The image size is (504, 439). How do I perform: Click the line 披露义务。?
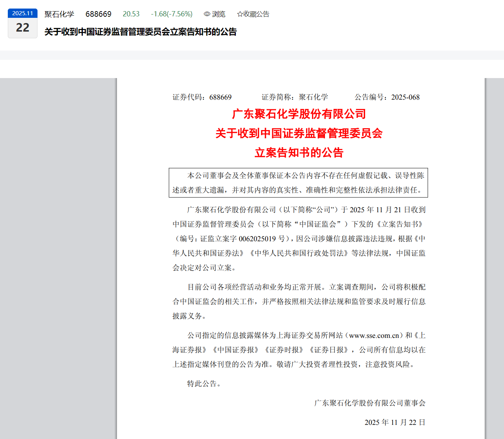[x=189, y=316]
